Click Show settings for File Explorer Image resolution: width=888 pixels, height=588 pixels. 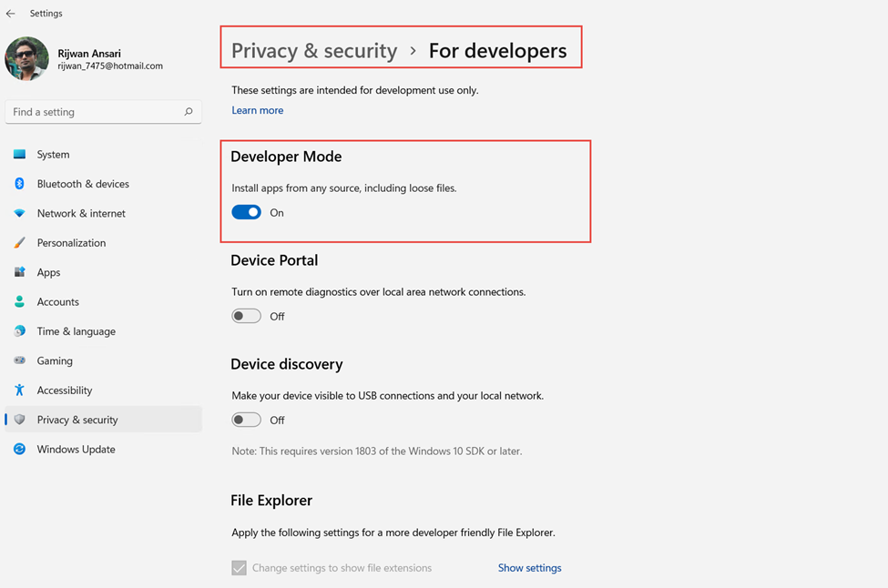click(529, 567)
